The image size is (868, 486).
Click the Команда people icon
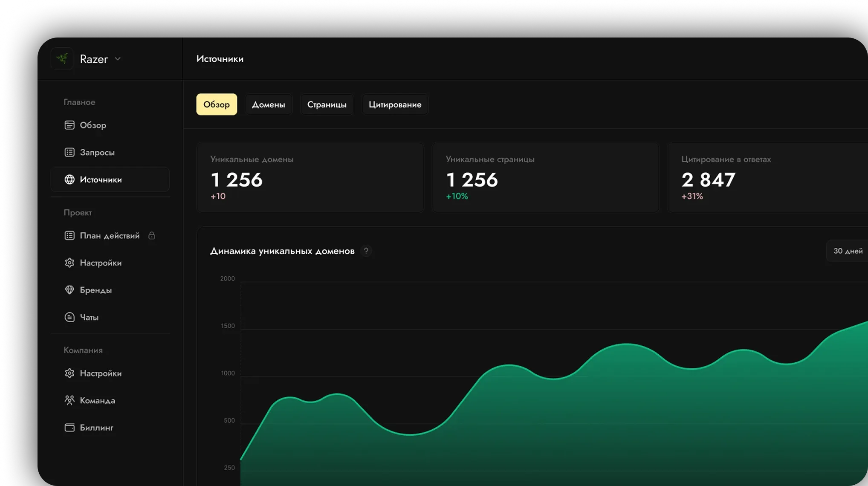coord(69,400)
